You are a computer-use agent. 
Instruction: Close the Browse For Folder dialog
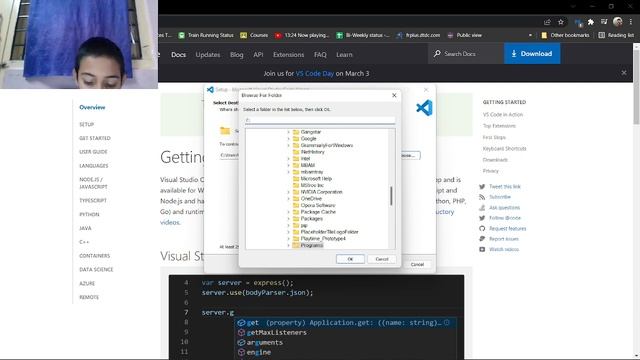coord(394,95)
